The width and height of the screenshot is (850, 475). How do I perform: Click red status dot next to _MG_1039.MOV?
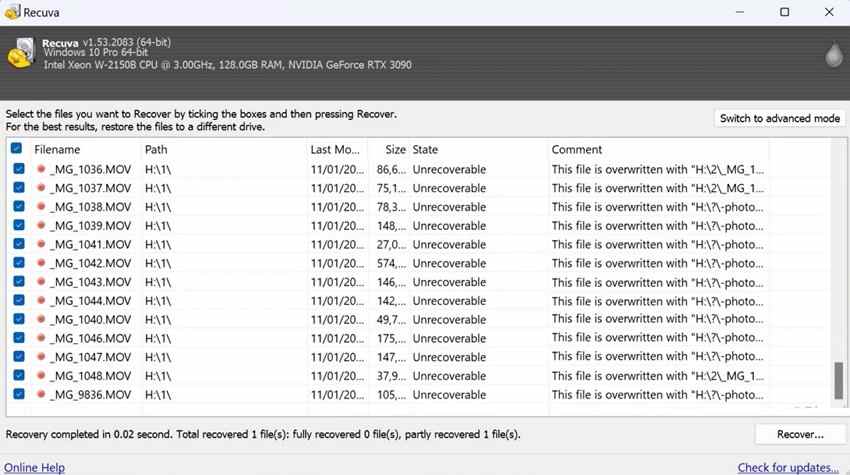[x=41, y=225]
